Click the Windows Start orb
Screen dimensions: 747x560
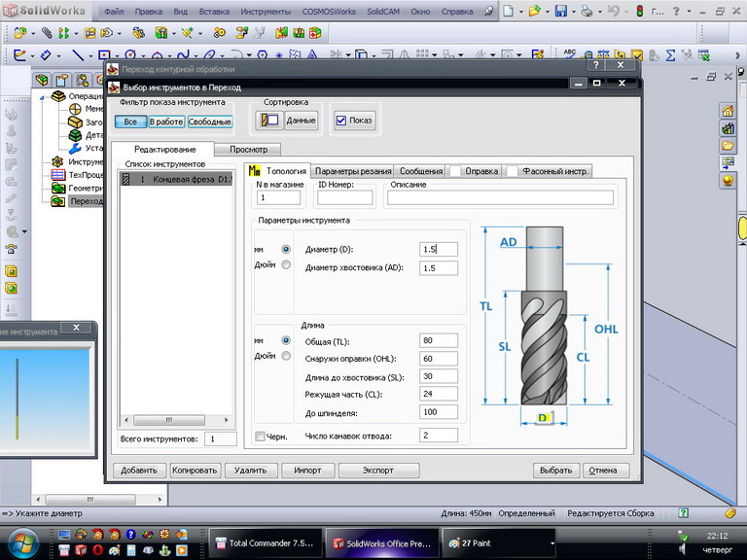coord(21,542)
